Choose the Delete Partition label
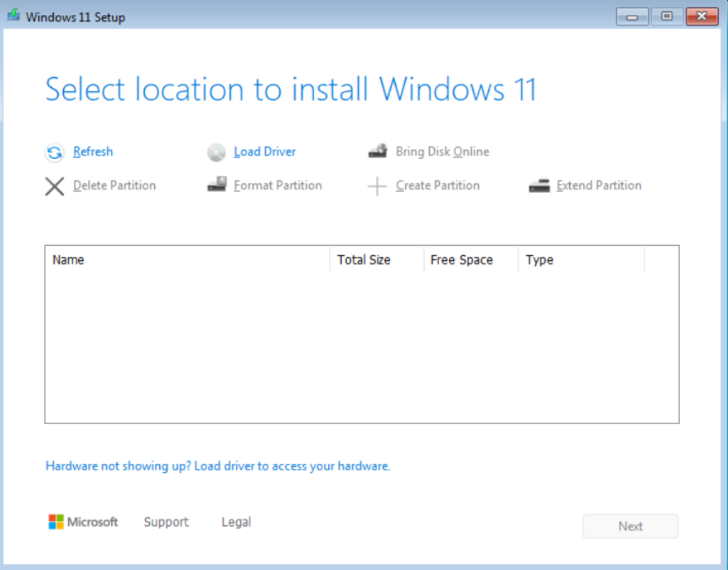The height and width of the screenshot is (570, 728). click(114, 185)
